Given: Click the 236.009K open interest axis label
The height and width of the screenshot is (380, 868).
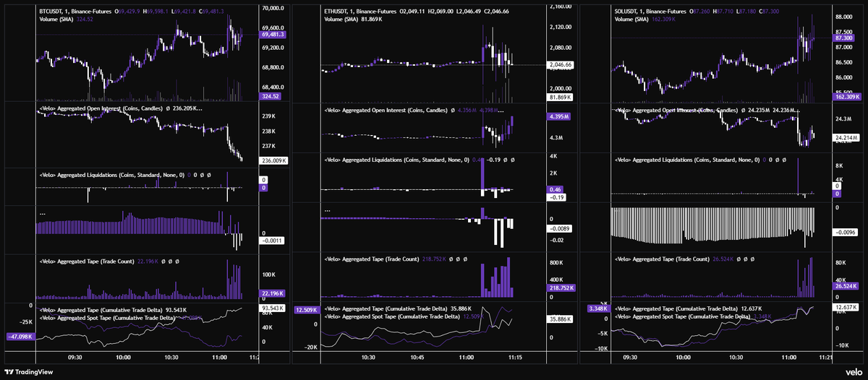Looking at the screenshot, I should tap(274, 160).
